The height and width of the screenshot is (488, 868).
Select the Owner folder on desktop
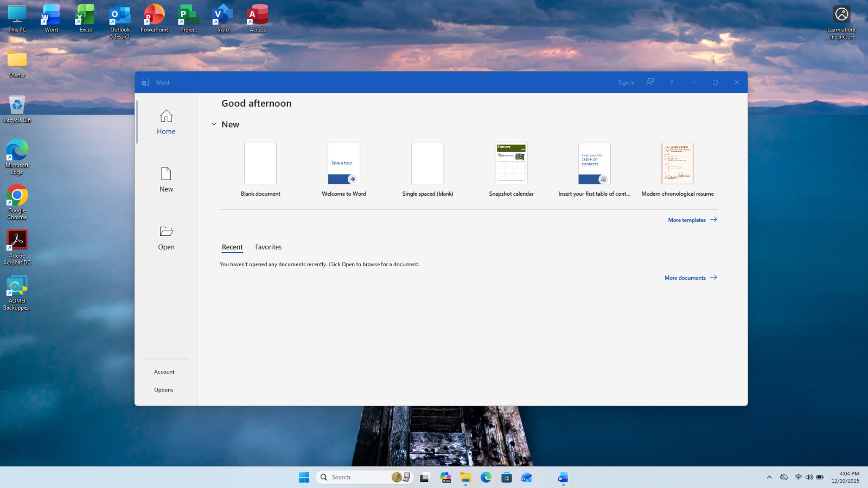click(17, 64)
